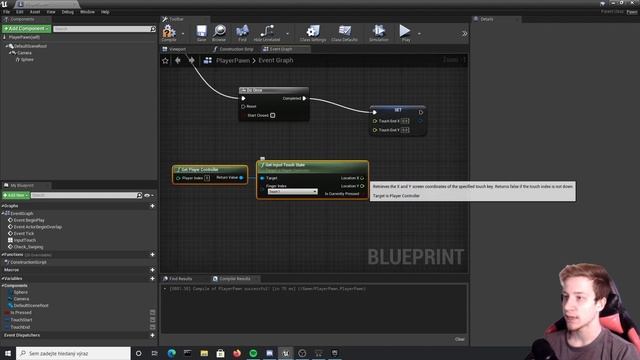
Task: Open Class Defaults from the toolbar
Action: pos(344,33)
